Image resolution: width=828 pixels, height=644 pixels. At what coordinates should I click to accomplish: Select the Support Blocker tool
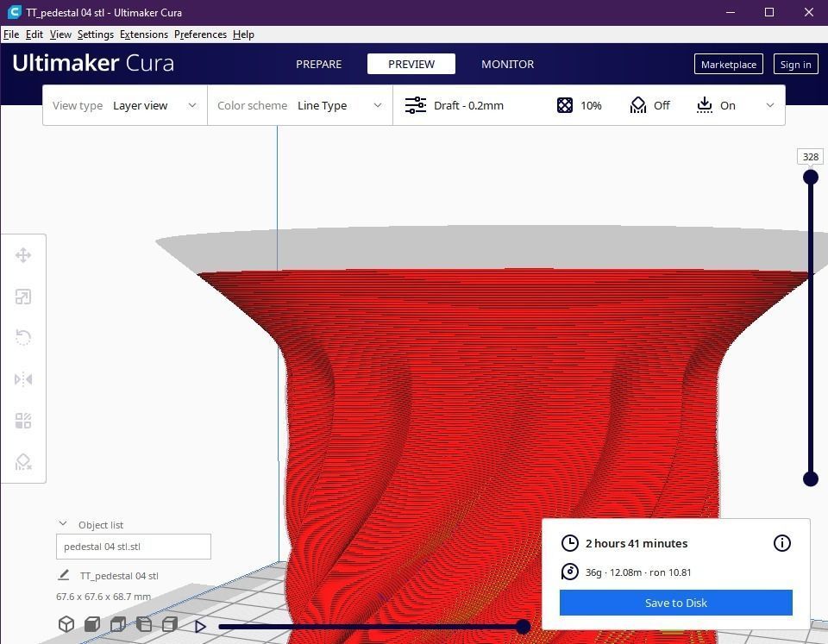(x=23, y=462)
